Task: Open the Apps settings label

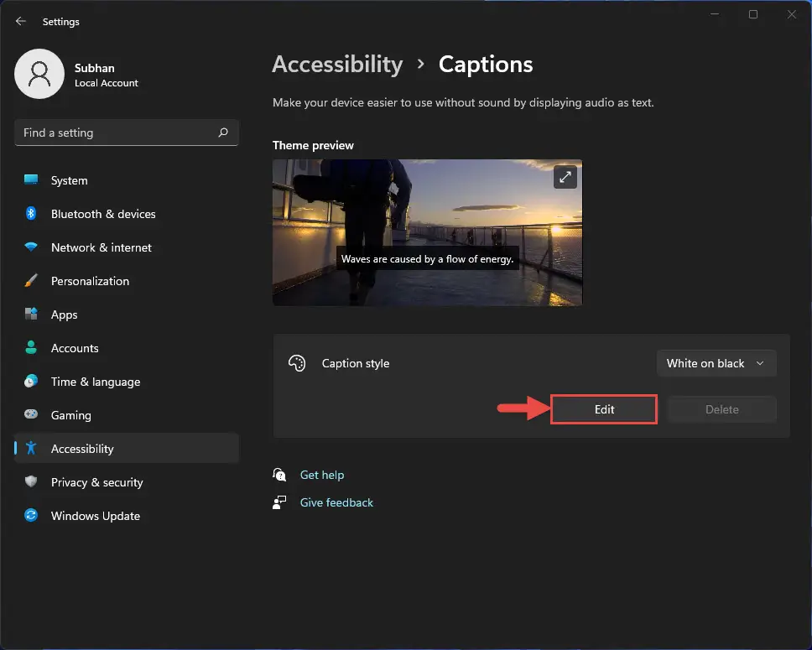Action: point(65,315)
